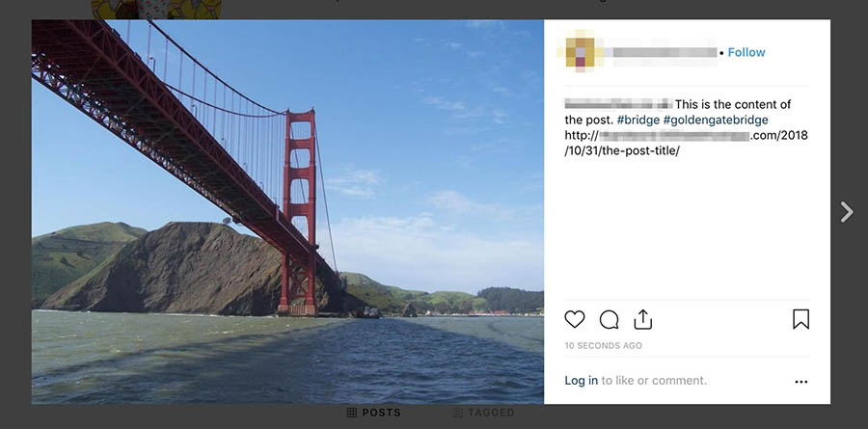The image size is (868, 429).
Task: Click the Golden Gate Bridge photo
Action: click(x=287, y=212)
